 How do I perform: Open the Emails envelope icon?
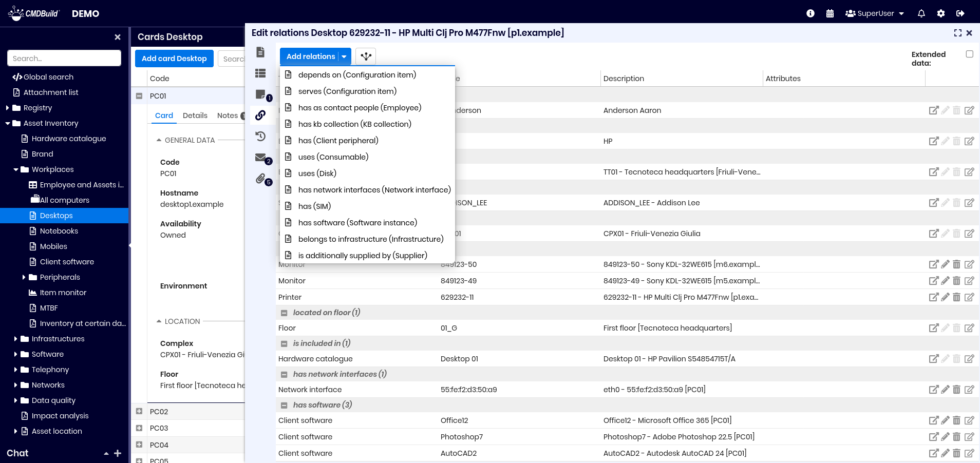pyautogui.click(x=261, y=158)
